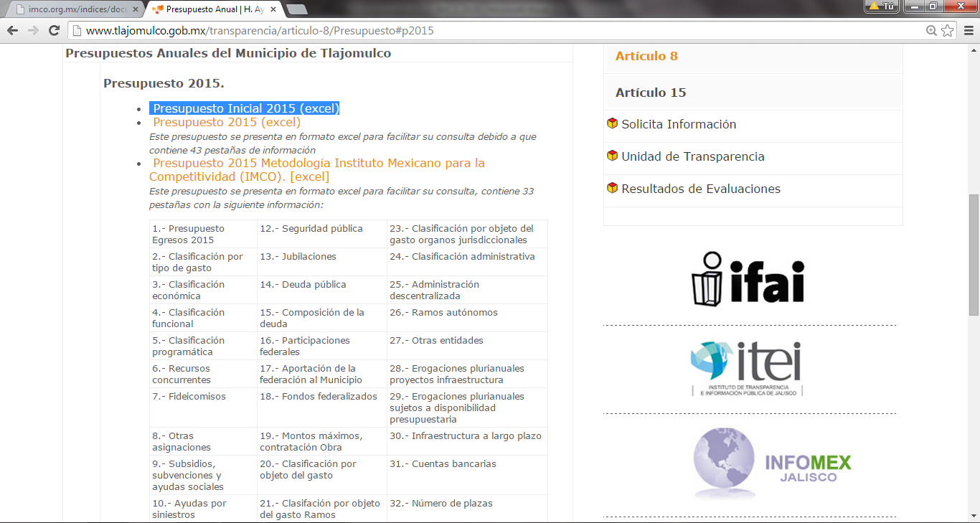This screenshot has width=980, height=523.
Task: Open the Presupuesto 2015 (excel) link
Action: (227, 122)
